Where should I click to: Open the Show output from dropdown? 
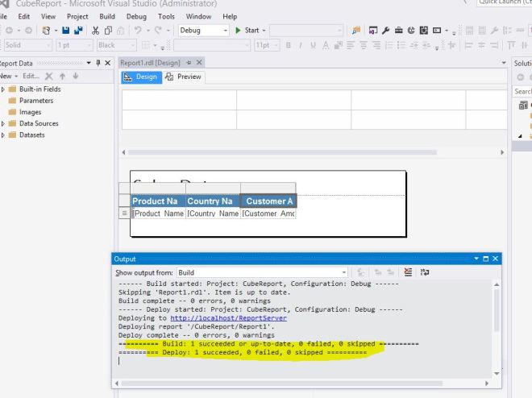tap(344, 273)
